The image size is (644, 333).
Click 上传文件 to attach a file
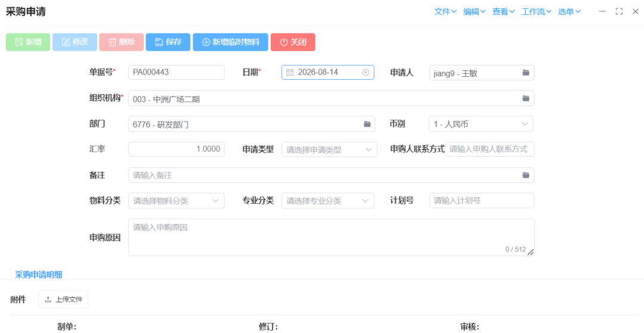point(63,300)
